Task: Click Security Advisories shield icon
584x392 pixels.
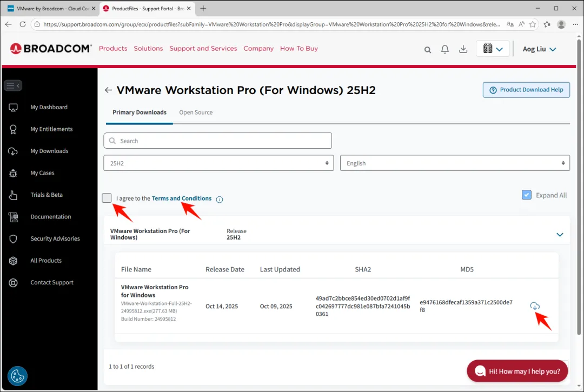Action: pos(13,239)
